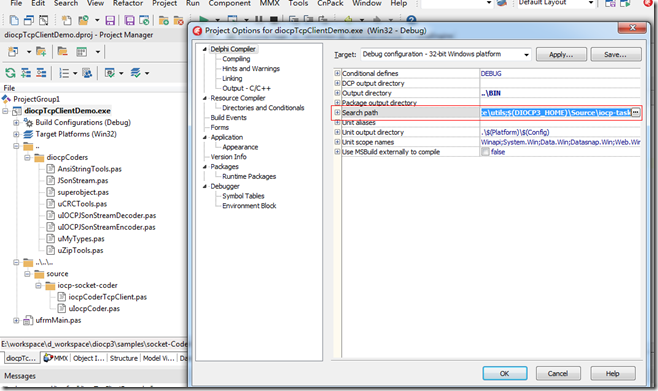Click Project Manager New/Activate icon
Viewport: 658px width, 391px height.
[x=13, y=52]
